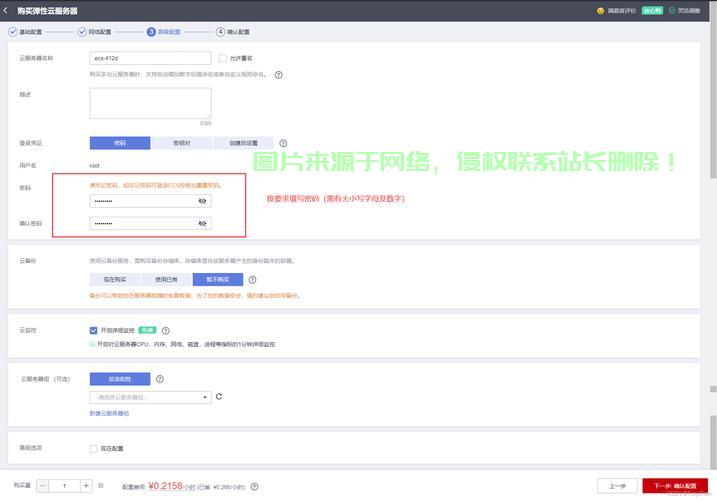
Task: Open help icon beside server name hint
Action: [278, 75]
